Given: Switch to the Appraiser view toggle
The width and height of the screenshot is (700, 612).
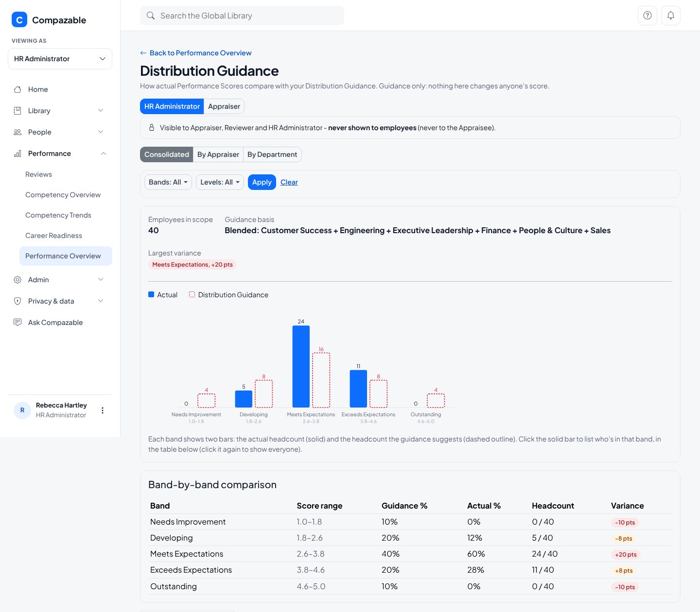Looking at the screenshot, I should (x=224, y=106).
